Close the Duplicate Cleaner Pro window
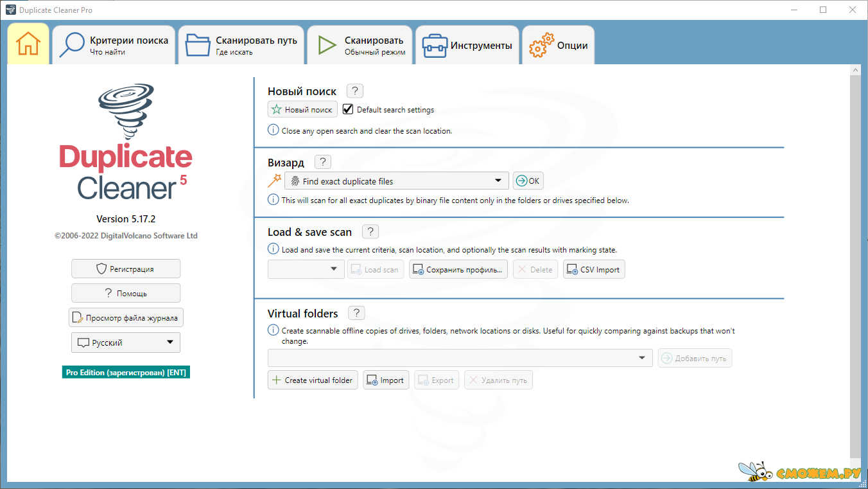The height and width of the screenshot is (489, 868). click(x=853, y=10)
